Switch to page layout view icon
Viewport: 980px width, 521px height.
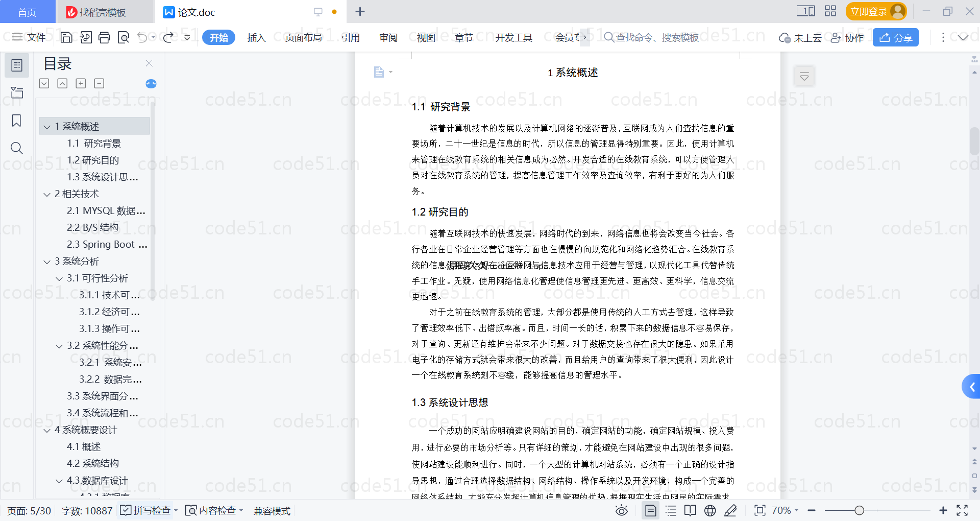pos(650,510)
